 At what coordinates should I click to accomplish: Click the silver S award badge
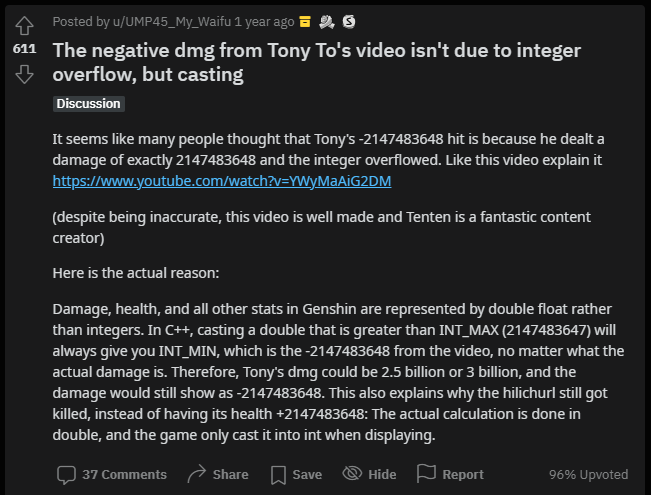pos(349,22)
